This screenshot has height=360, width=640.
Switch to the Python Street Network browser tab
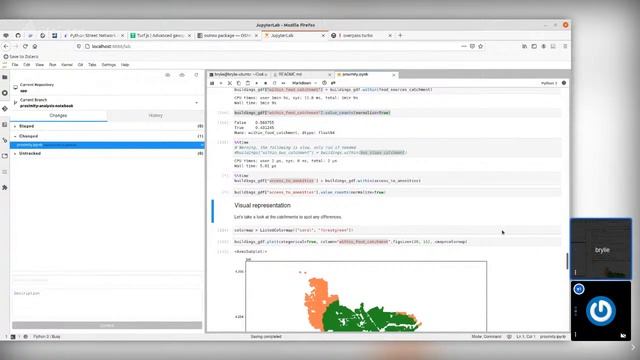click(x=94, y=36)
